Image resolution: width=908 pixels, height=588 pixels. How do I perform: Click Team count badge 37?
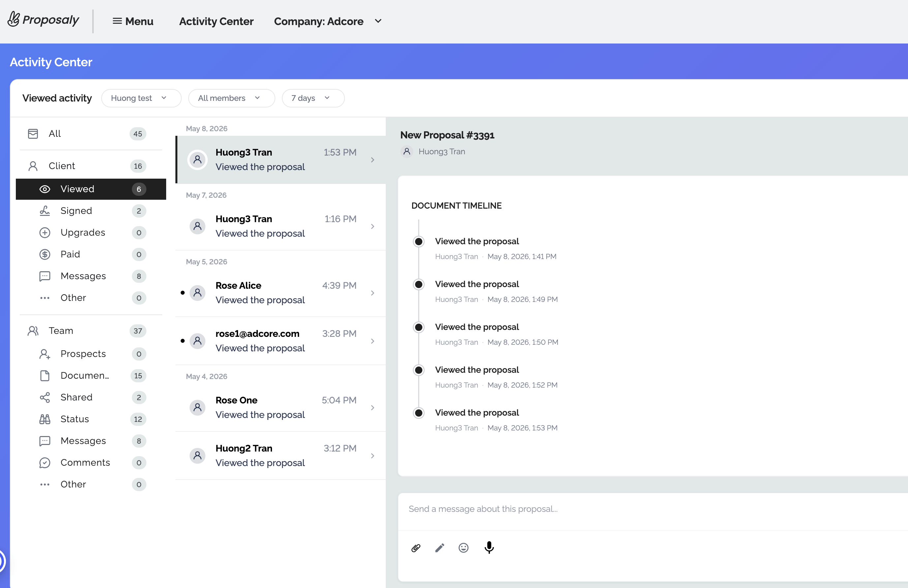pos(138,331)
